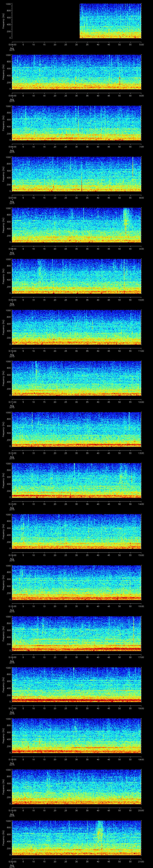This screenshot has height=868, width=153.
Task: Select the 0:05:00 spectrogram panel
Action: (76, 72)
